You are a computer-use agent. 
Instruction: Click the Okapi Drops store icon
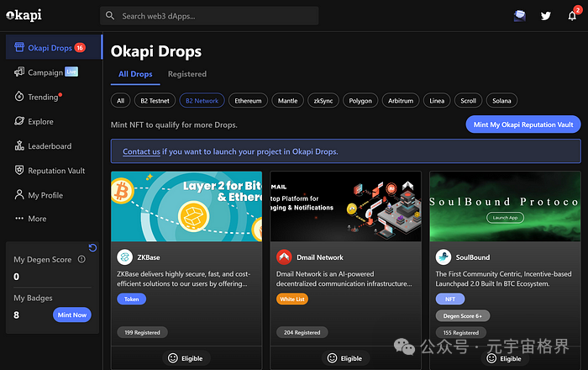point(19,47)
